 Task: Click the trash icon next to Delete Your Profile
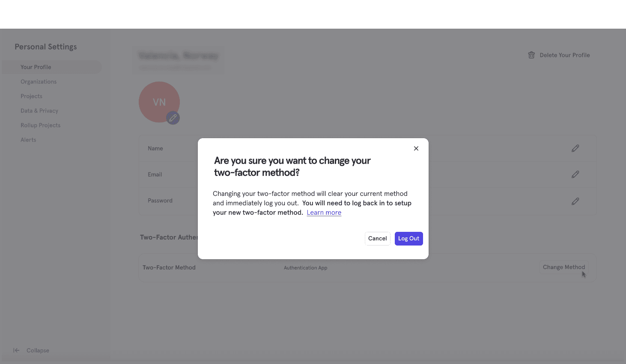tap(531, 55)
